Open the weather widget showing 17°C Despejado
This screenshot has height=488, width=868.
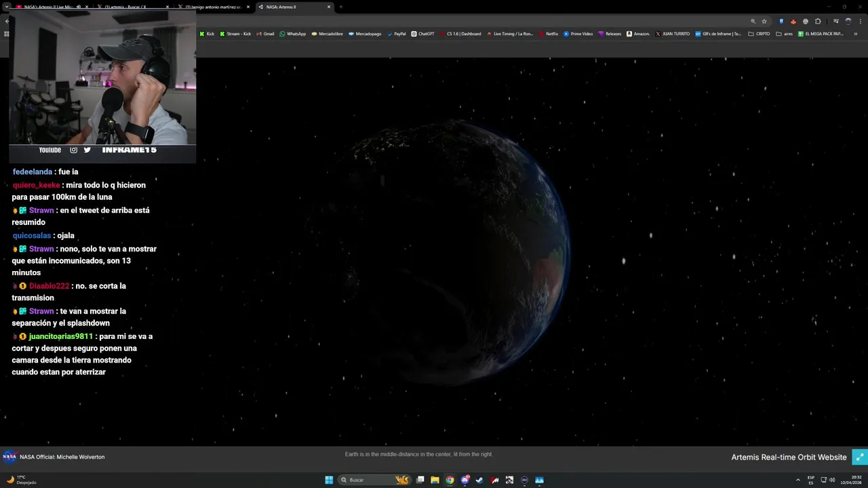(x=21, y=480)
